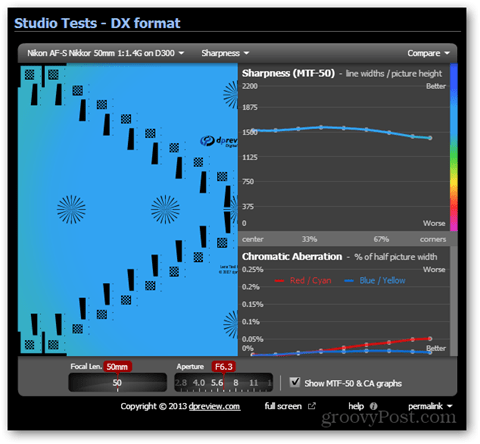Screen dimensions: 480x444
Task: Open the lens selector dropdown Nikon AF-S Nikkor 50mm
Action: click(x=106, y=53)
